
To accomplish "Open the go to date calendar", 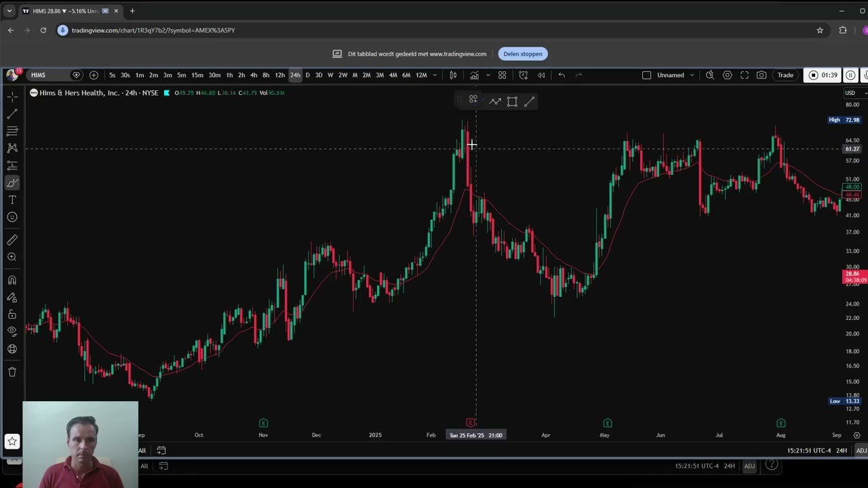I will click(161, 450).
